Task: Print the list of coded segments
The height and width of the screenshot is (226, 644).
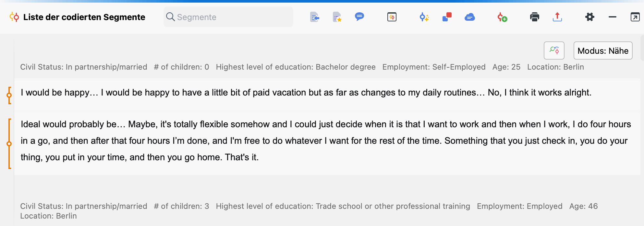Action: (535, 17)
